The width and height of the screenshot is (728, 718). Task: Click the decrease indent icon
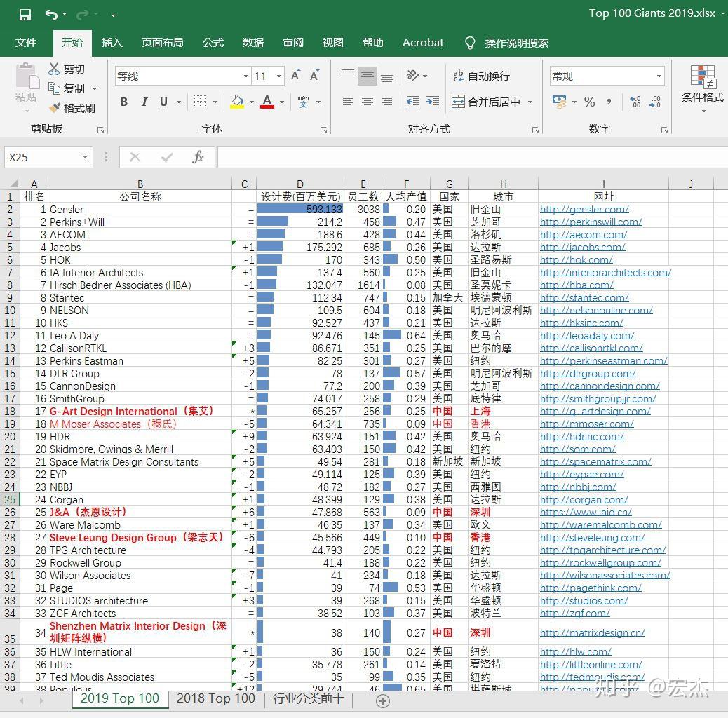pos(413,102)
